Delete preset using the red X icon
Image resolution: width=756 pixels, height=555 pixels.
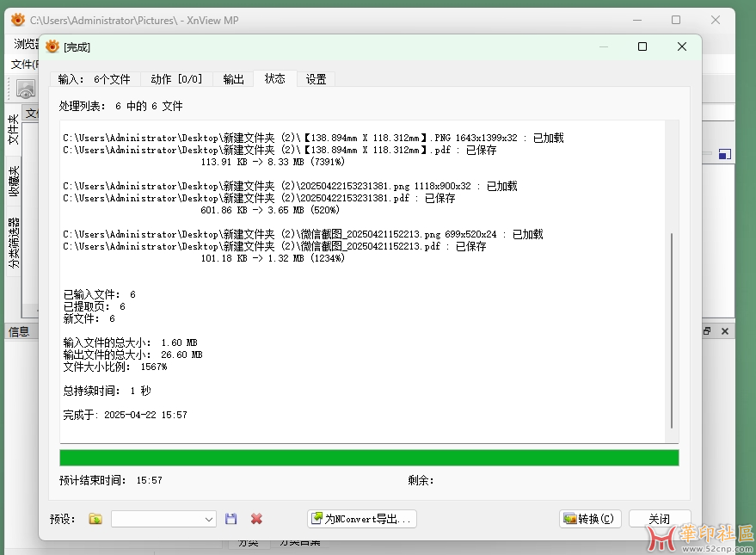click(256, 519)
